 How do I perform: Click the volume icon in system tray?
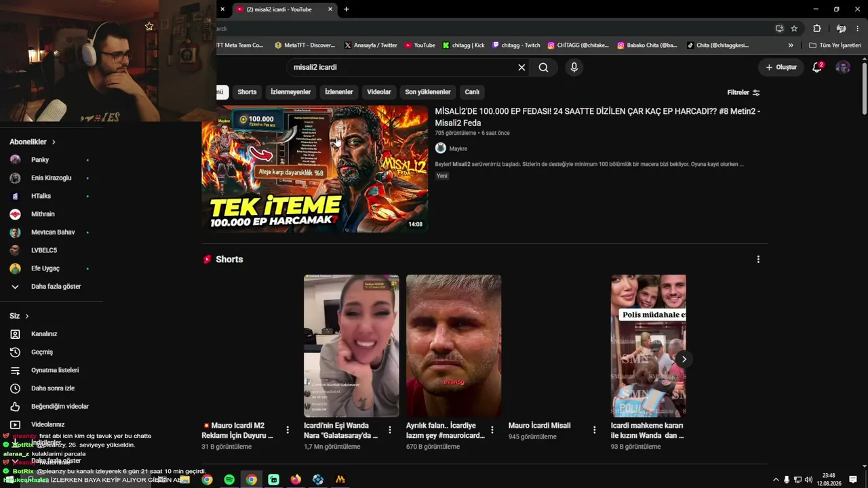808,480
